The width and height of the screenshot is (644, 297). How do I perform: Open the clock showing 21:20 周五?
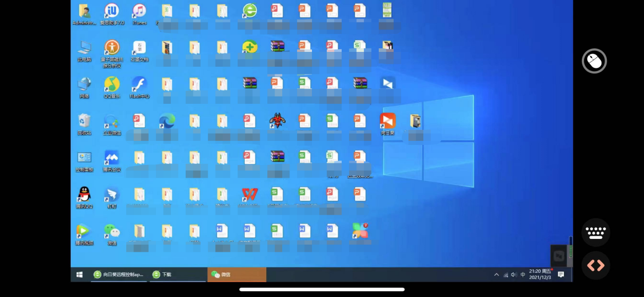click(x=540, y=274)
